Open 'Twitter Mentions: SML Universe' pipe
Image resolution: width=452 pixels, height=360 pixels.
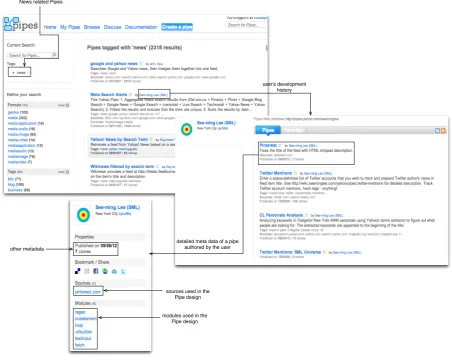point(290,252)
